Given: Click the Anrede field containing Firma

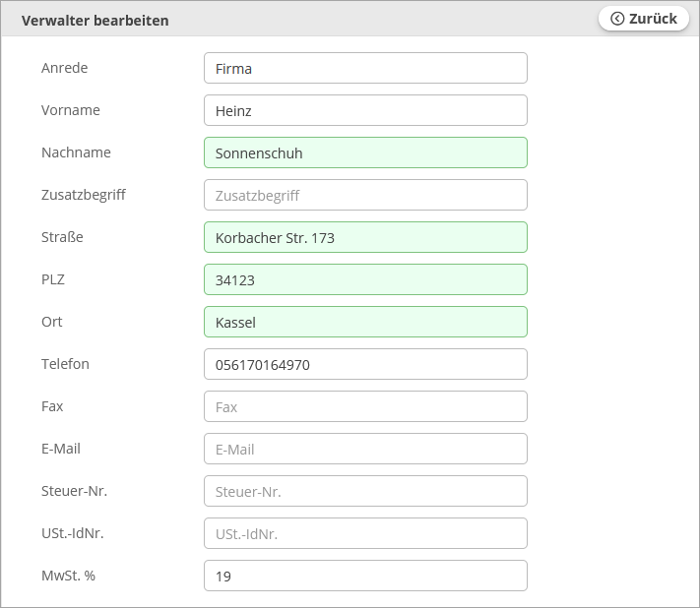Looking at the screenshot, I should 364,69.
